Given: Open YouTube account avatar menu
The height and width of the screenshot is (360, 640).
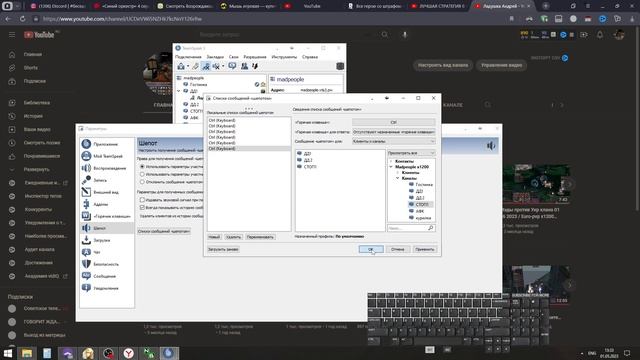Looking at the screenshot, I should pos(619,35).
